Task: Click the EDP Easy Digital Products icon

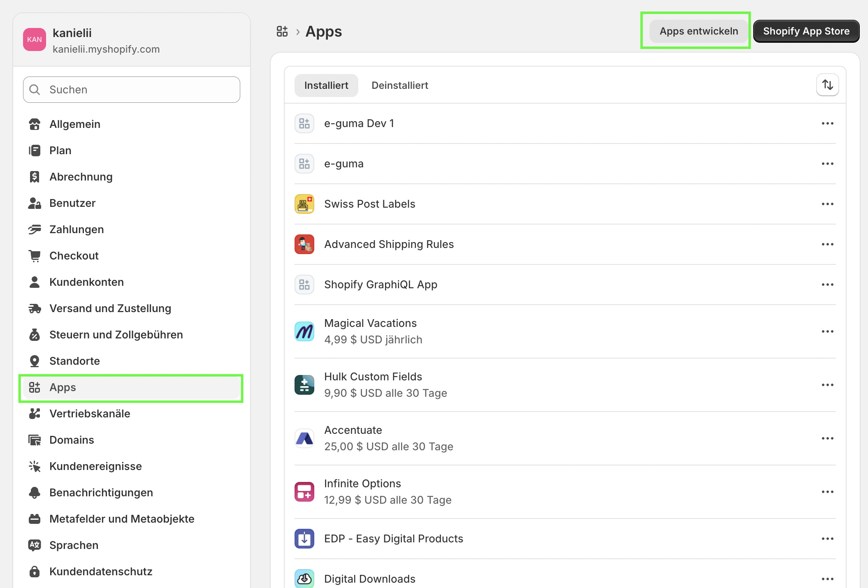Action: (304, 539)
